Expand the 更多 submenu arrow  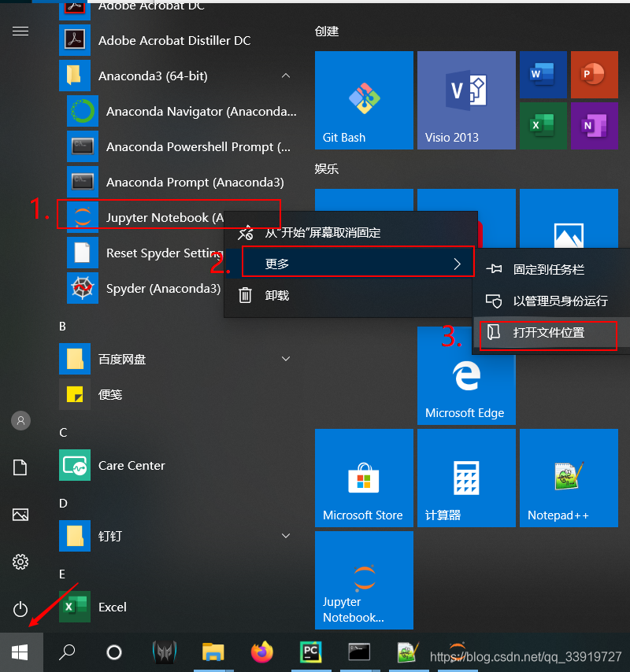[458, 264]
